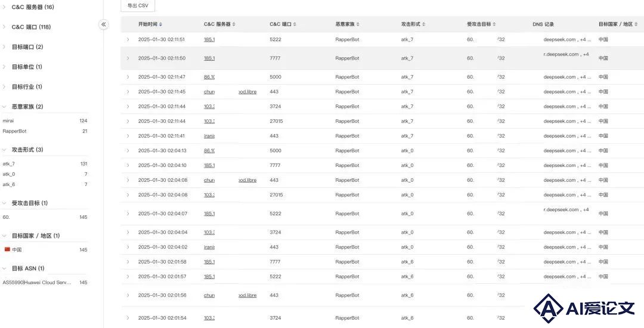The height and width of the screenshot is (328, 644).
Task: Sort by the C&C 服务器 column
Action: tap(234, 24)
